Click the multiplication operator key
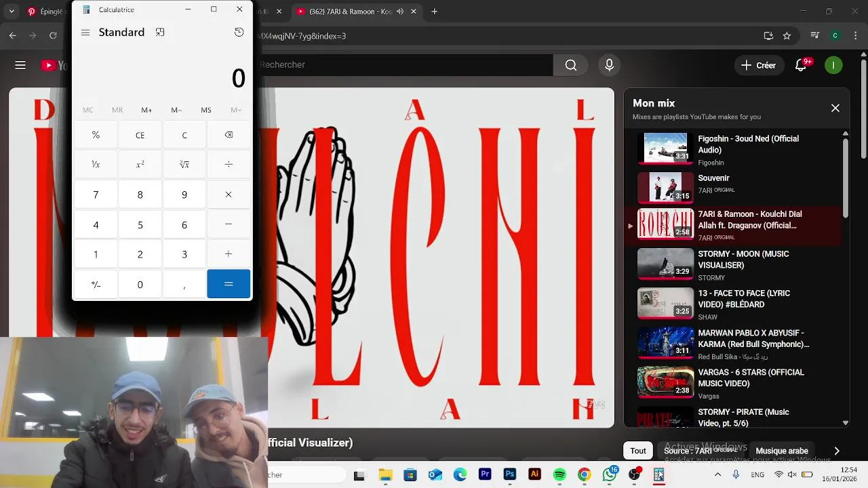Image resolution: width=868 pixels, height=488 pixels. coord(229,195)
